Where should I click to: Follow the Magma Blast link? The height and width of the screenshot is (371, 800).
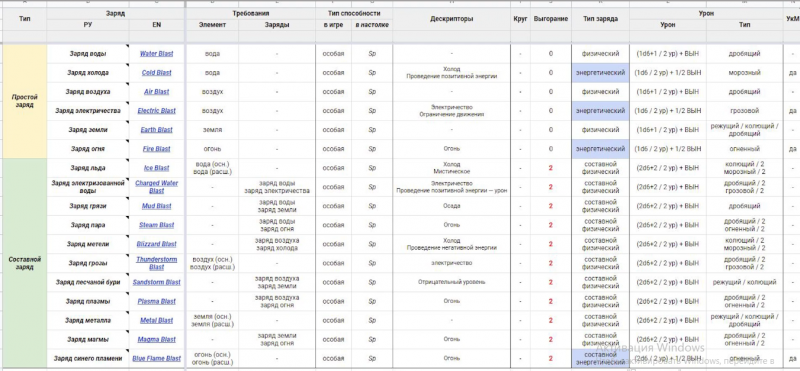[157, 339]
